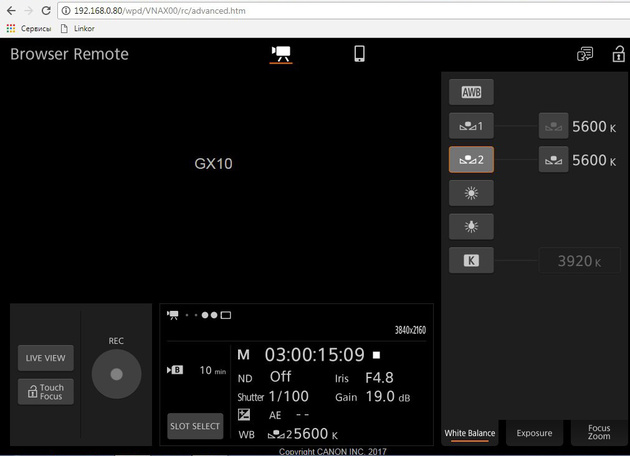Click the Browser Remote title

[x=70, y=54]
